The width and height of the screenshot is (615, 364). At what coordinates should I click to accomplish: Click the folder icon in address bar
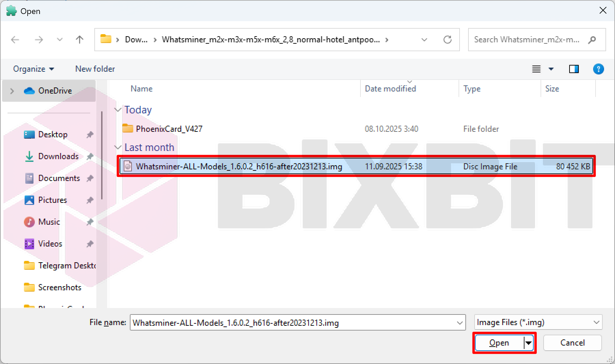(x=106, y=39)
